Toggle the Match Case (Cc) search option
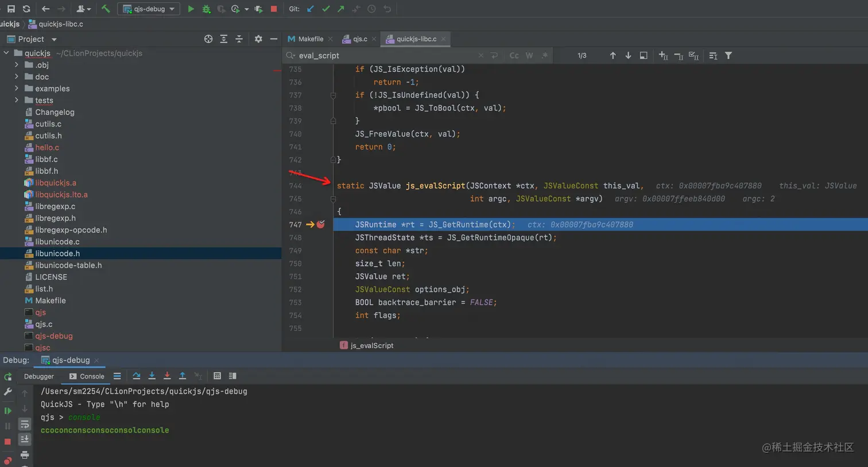The width and height of the screenshot is (868, 467). pos(514,56)
